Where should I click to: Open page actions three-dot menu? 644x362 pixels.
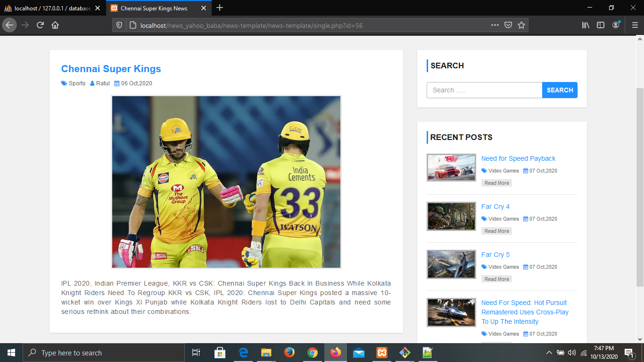(495, 25)
